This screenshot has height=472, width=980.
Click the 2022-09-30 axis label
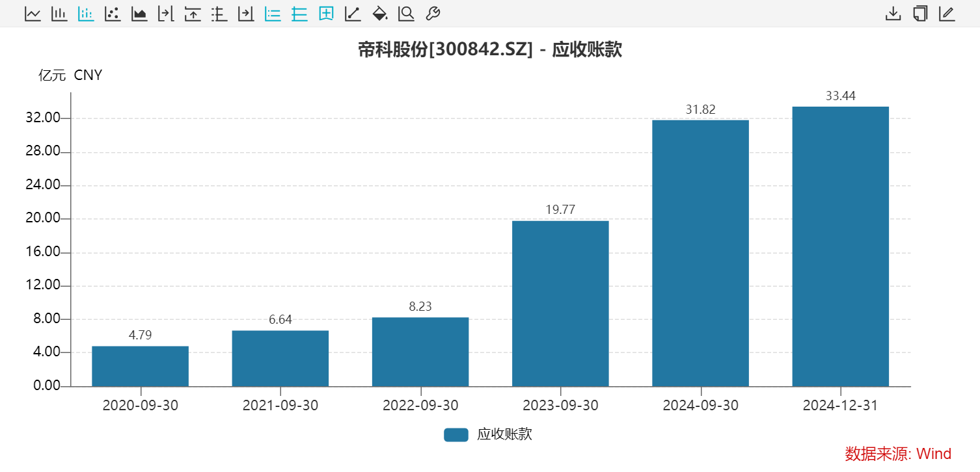[x=420, y=405]
